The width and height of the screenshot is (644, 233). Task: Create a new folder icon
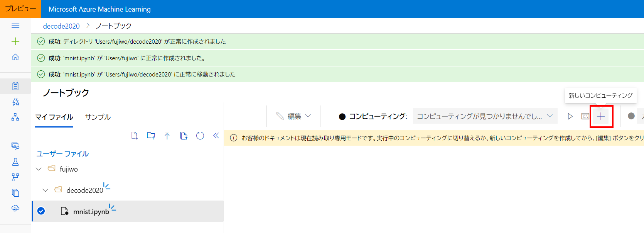[x=151, y=136]
